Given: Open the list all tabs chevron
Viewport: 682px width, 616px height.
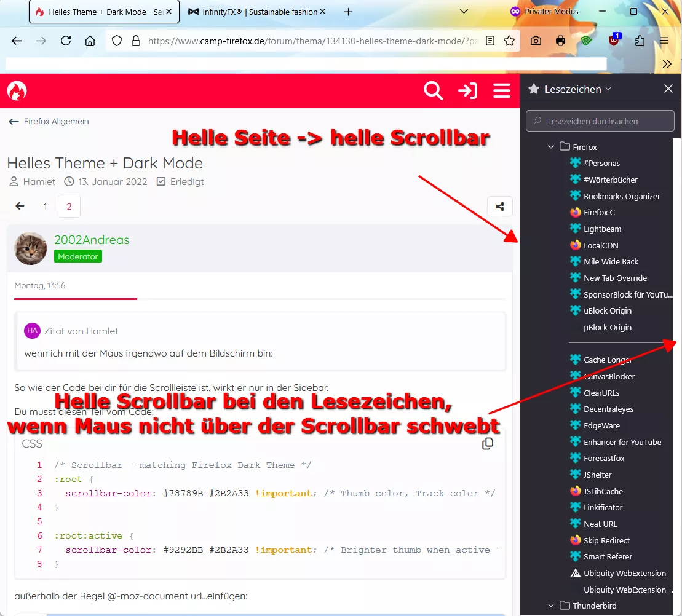Looking at the screenshot, I should pyautogui.click(x=464, y=11).
